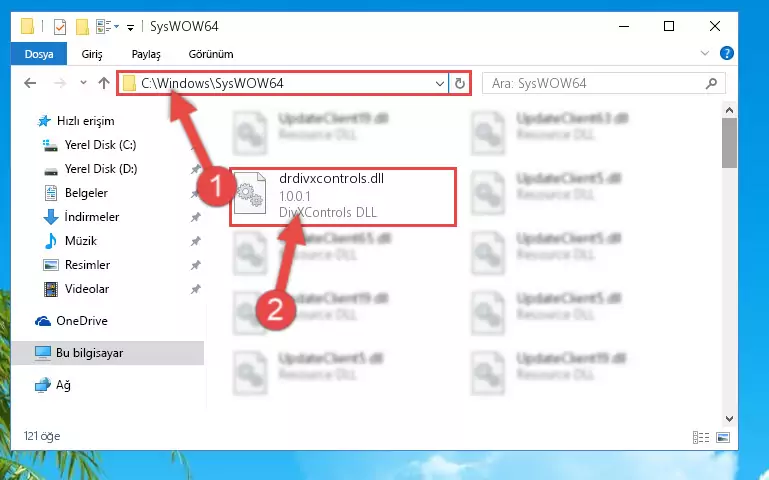Select Ağ network in navigation pane
This screenshot has width=769, height=480.
pyautogui.click(x=63, y=385)
